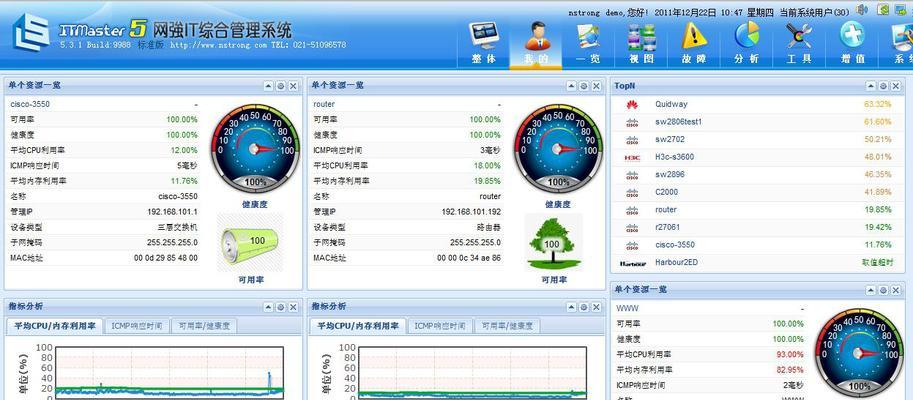Open the 增值 value-added plus module

(852, 44)
